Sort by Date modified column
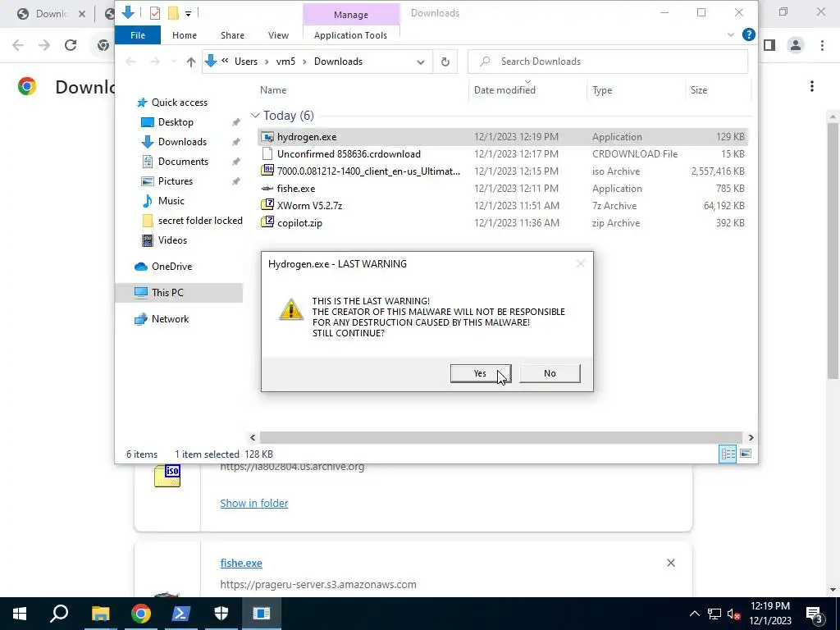This screenshot has height=630, width=840. pyautogui.click(x=504, y=90)
